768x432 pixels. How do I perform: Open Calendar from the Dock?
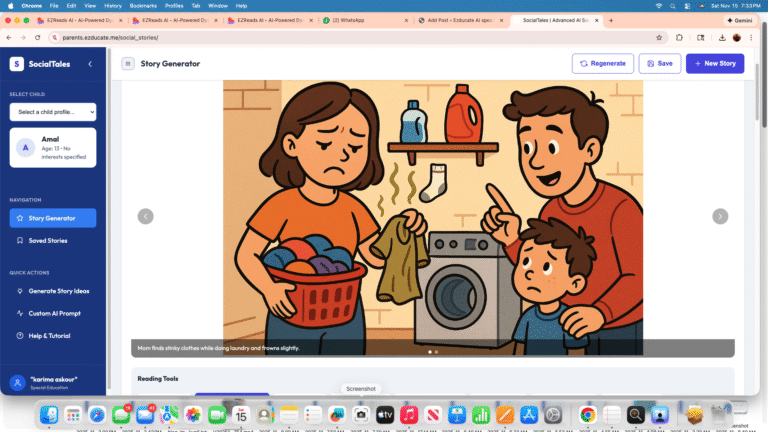point(241,415)
